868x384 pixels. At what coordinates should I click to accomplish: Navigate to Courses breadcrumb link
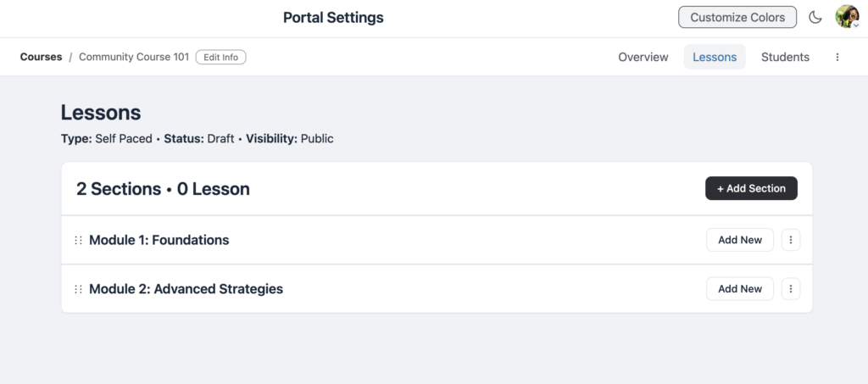(41, 58)
